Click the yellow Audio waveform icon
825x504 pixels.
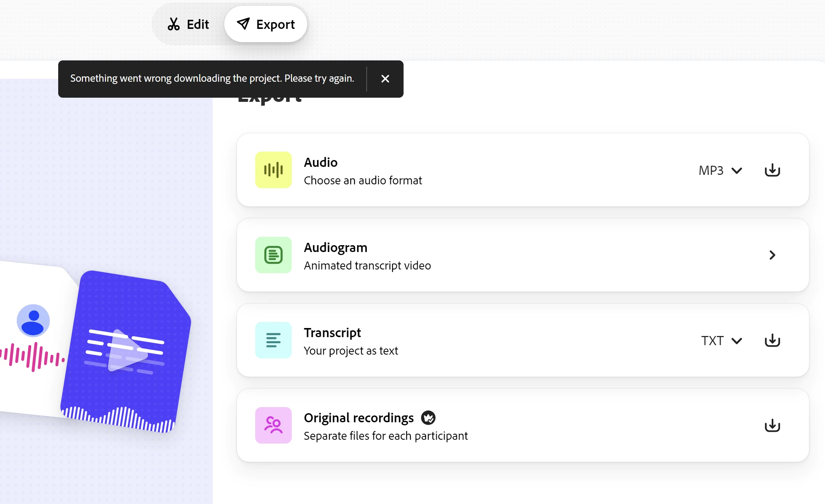273,170
